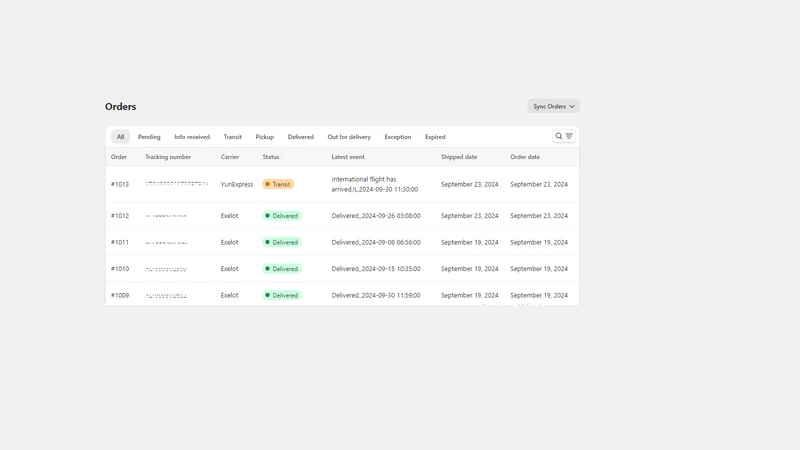Click the Order column header

tap(119, 157)
